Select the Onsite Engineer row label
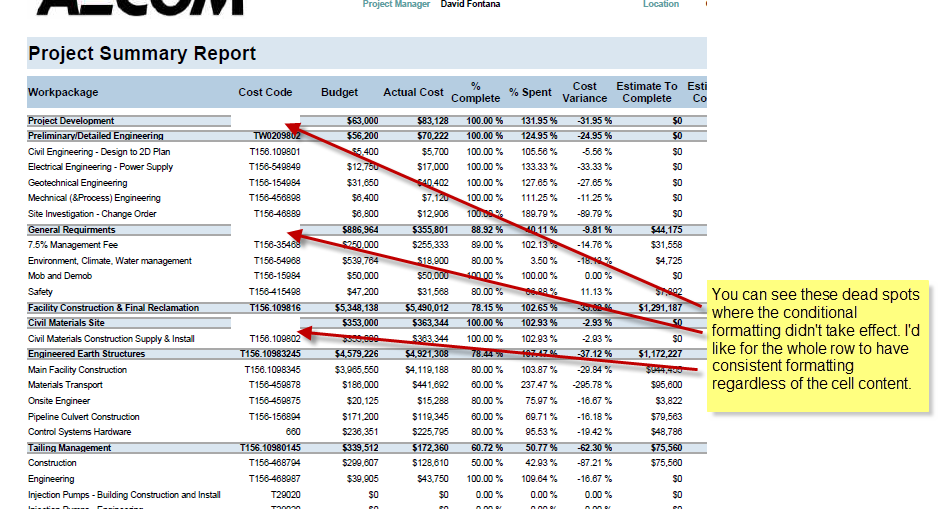947x509 pixels. pyautogui.click(x=59, y=401)
